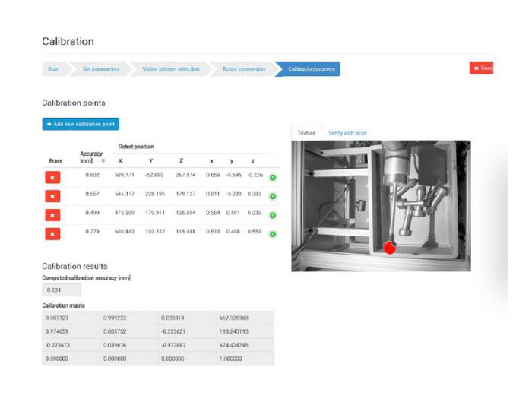Open the Vision system selection step

pos(170,69)
